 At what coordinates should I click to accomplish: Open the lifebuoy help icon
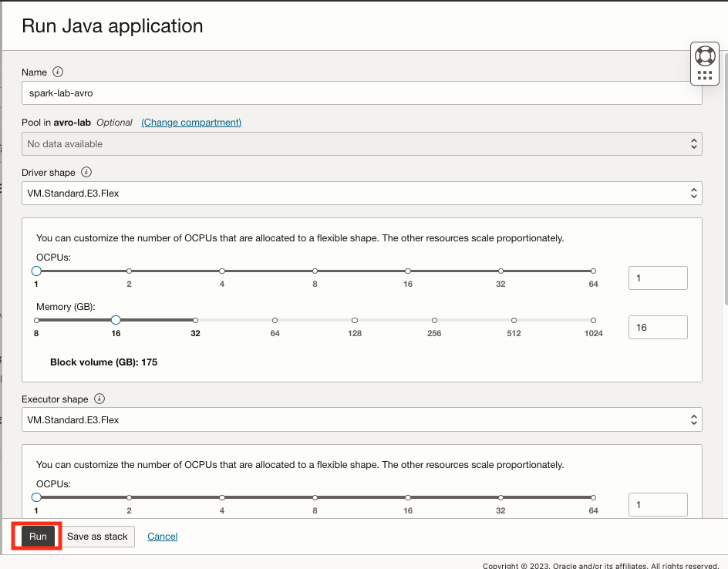[x=705, y=56]
